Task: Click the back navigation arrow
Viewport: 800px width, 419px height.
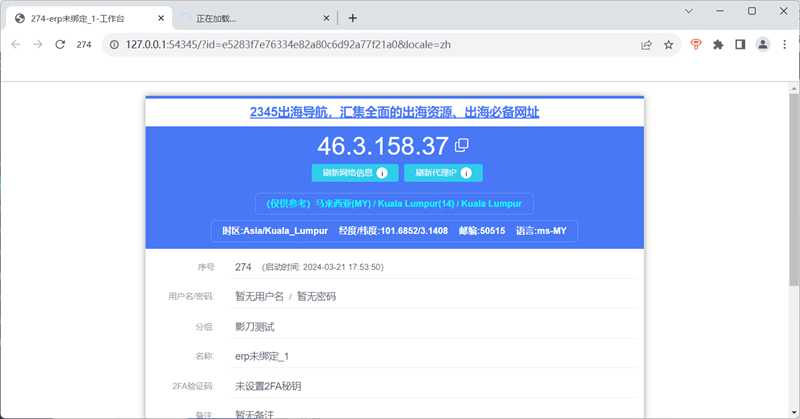Action: [16, 44]
